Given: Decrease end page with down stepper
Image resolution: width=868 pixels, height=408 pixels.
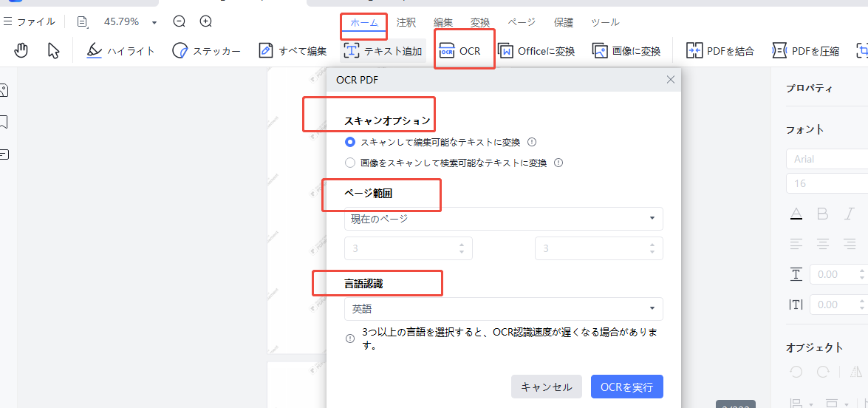Looking at the screenshot, I should [652, 253].
